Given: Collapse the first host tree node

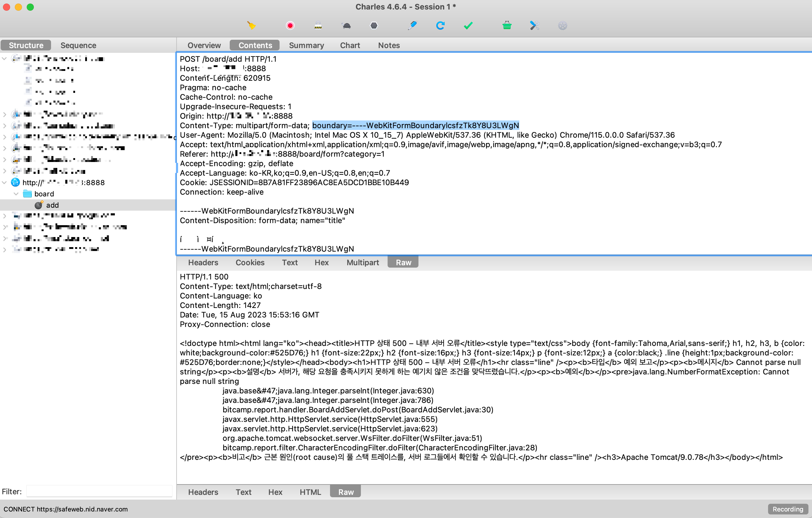Looking at the screenshot, I should (4, 59).
